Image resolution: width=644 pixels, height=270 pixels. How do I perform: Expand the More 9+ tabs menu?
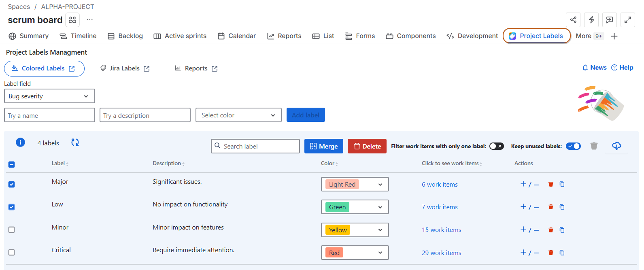coord(590,36)
